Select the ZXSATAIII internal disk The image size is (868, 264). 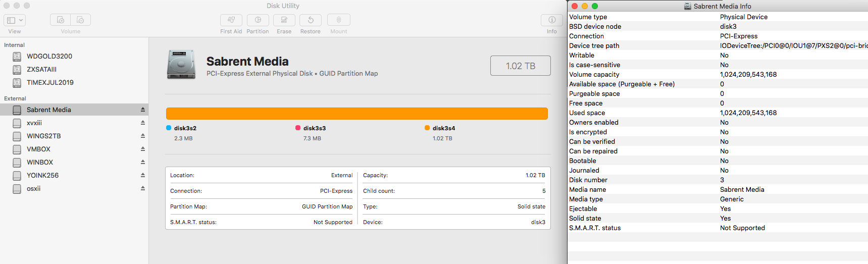tap(74, 69)
